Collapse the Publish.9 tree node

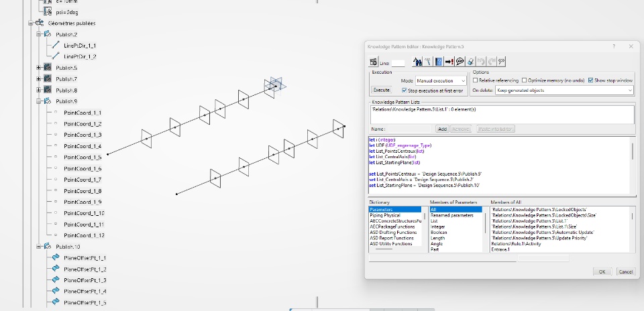pos(39,101)
